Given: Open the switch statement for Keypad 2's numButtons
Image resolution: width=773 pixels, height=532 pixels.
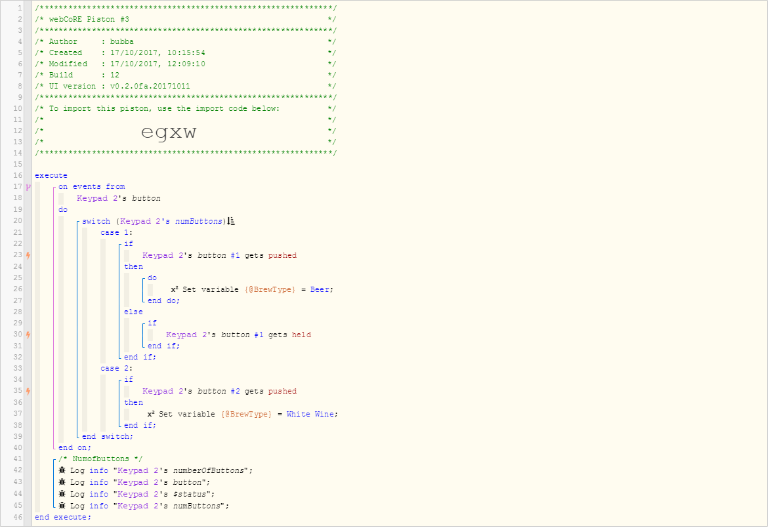Looking at the screenshot, I should click(154, 221).
